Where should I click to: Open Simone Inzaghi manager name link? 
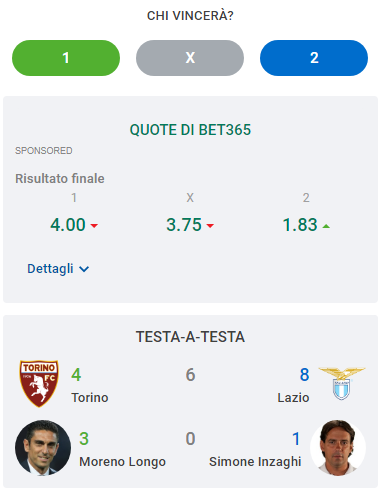[255, 462]
